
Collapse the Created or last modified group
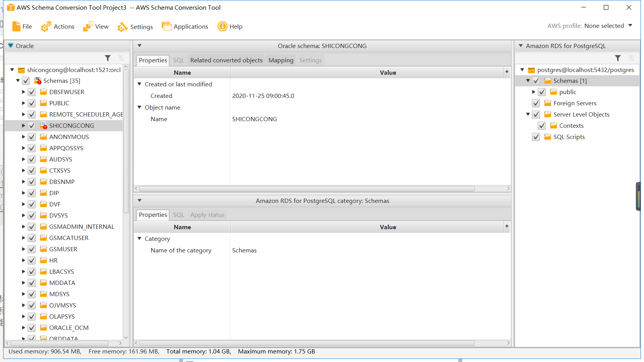(x=139, y=84)
